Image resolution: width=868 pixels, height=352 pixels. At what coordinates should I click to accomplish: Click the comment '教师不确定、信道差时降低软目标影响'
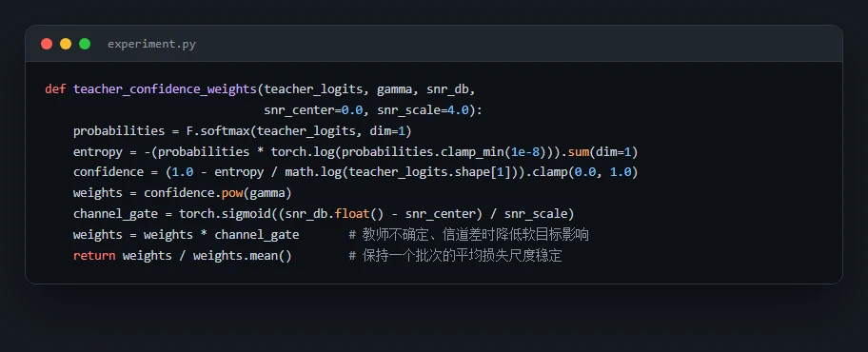click(x=476, y=235)
